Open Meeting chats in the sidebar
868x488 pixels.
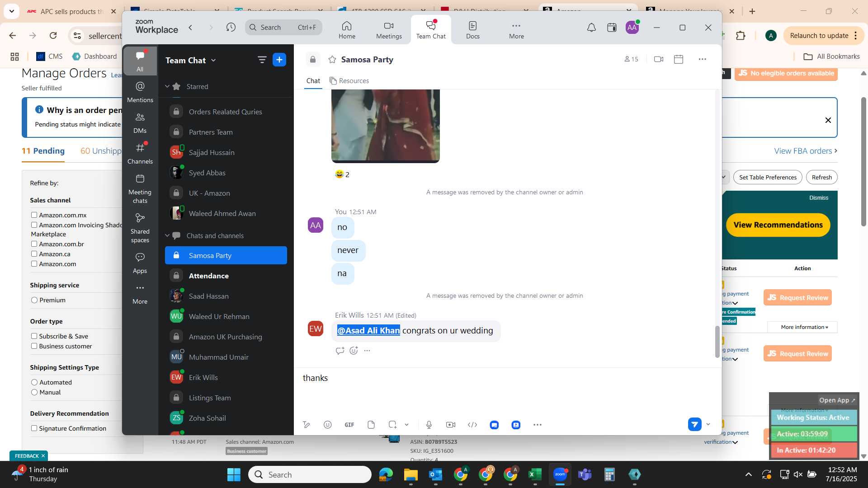[140, 188]
